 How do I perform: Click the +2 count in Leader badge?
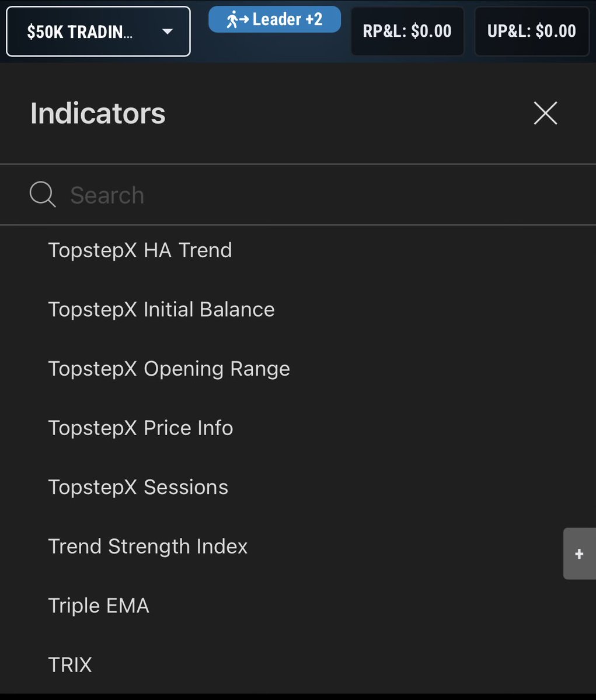point(312,19)
